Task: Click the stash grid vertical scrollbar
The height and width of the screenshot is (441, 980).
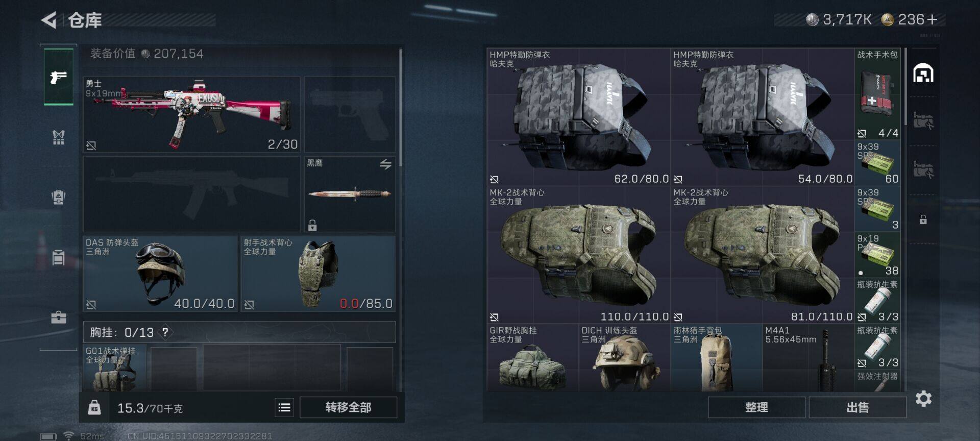Action: [905, 87]
